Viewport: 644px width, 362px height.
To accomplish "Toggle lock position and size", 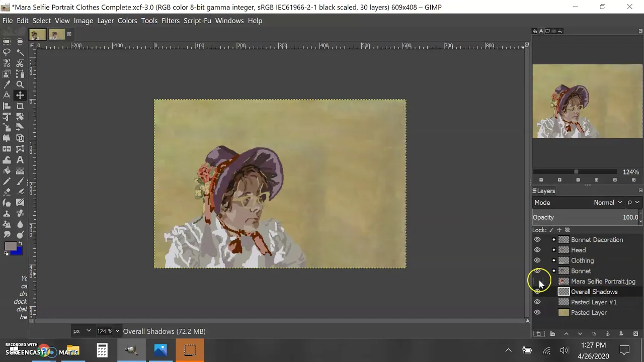I will tap(559, 230).
